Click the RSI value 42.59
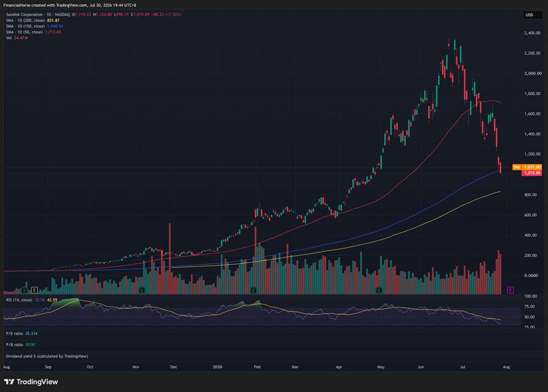 pos(52,300)
